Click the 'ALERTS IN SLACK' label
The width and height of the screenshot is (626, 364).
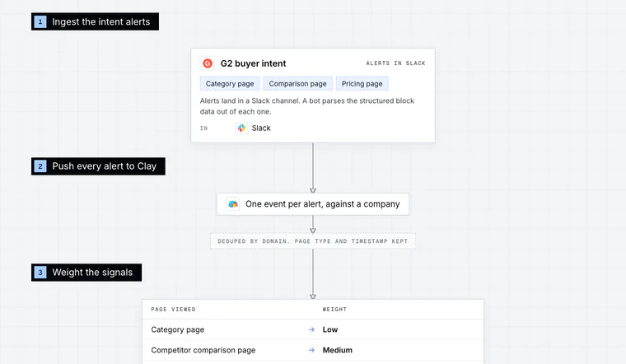tap(395, 63)
